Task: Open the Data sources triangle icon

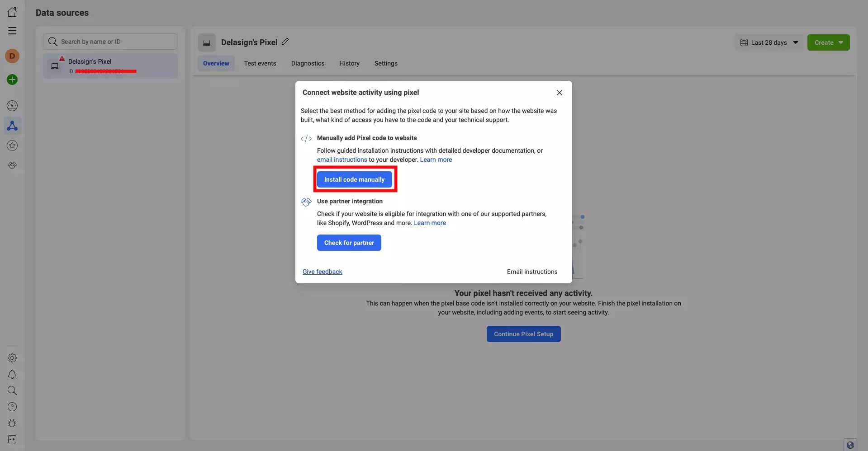Action: point(12,126)
